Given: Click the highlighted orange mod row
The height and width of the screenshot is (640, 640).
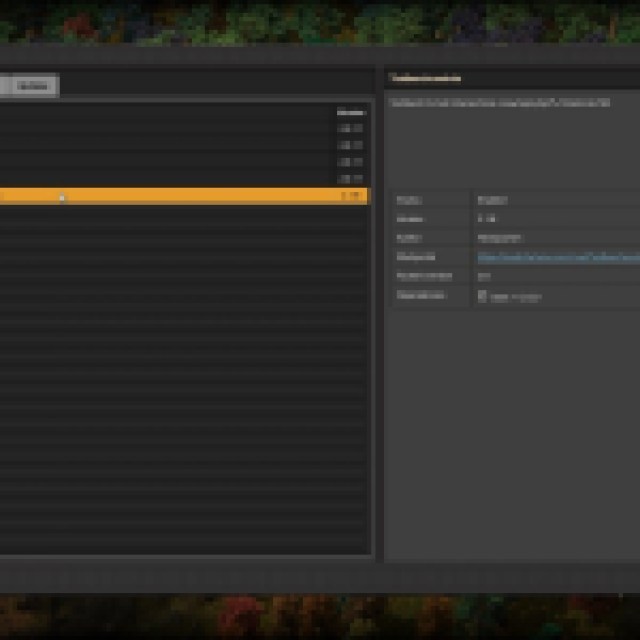Looking at the screenshot, I should tap(180, 197).
